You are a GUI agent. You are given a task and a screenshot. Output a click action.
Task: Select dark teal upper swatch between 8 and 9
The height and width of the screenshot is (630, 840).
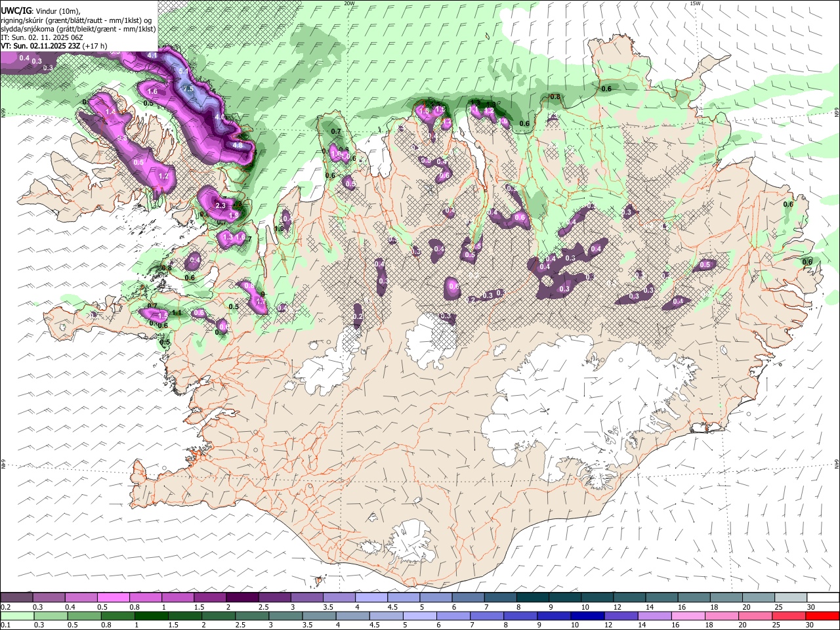click(532, 597)
